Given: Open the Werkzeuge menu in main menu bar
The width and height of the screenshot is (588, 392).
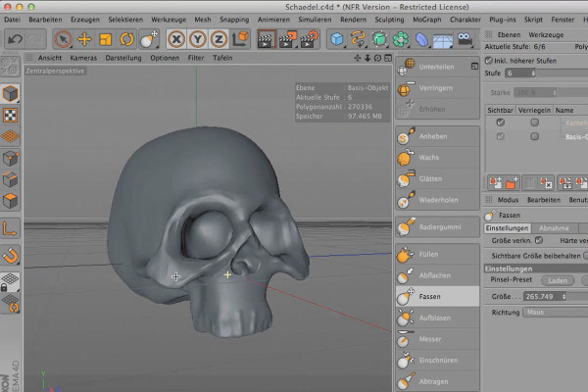Looking at the screenshot, I should tap(169, 20).
